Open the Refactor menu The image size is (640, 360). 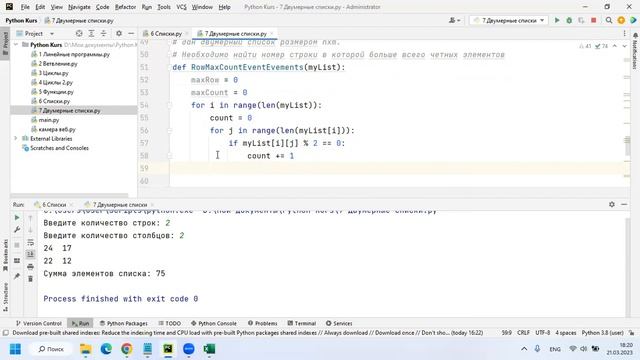click(x=125, y=7)
